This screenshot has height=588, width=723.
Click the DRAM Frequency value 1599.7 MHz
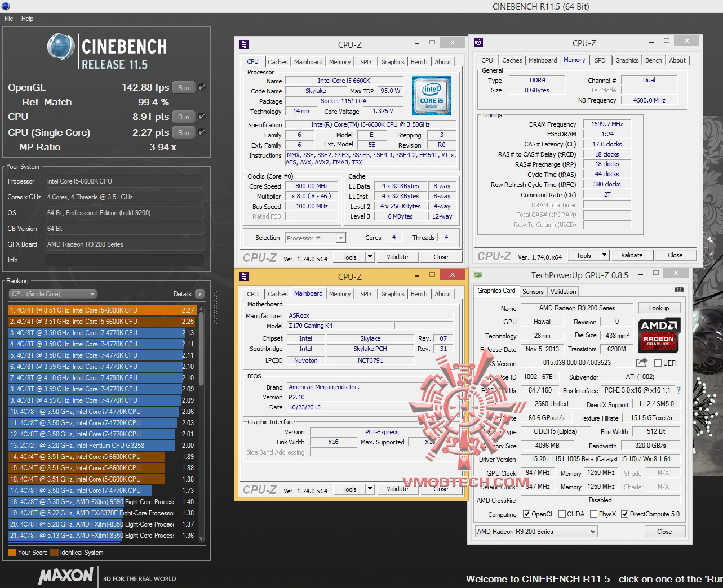coord(607,124)
